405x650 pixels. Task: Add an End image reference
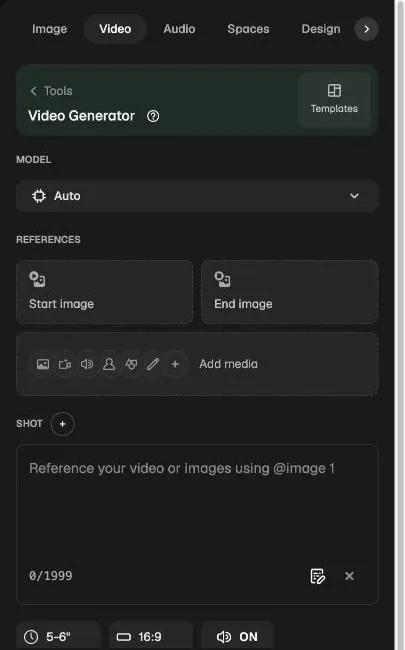(x=289, y=292)
